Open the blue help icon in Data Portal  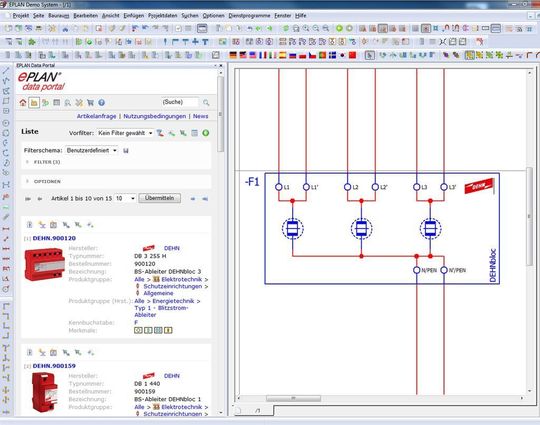pos(102,103)
